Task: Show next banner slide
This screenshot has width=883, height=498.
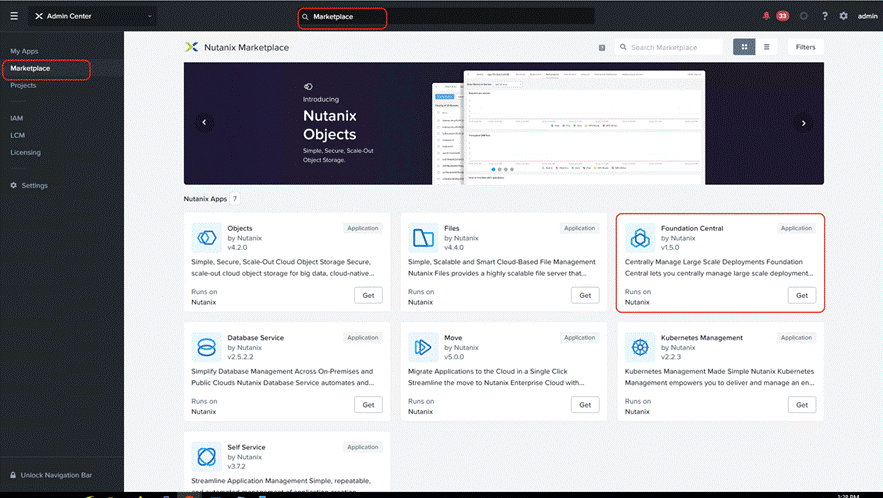Action: click(x=804, y=123)
